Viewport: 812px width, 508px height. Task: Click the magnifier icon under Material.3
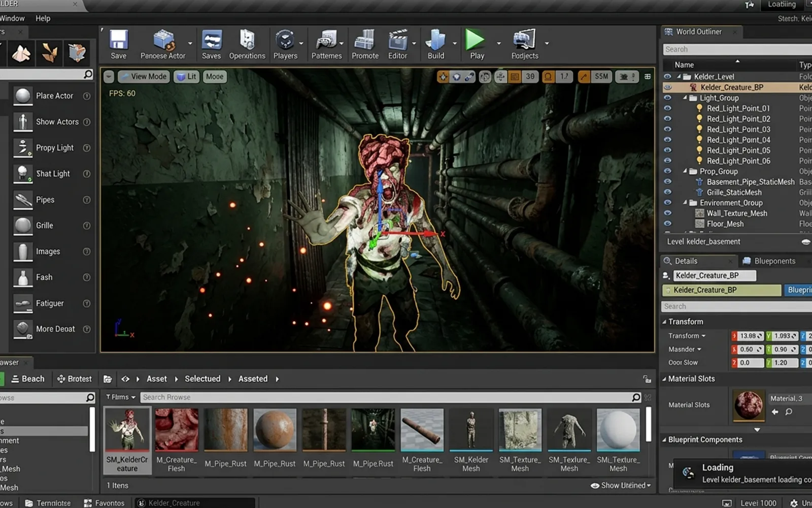point(789,412)
